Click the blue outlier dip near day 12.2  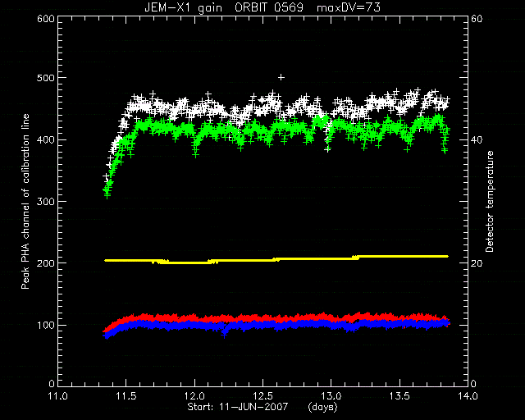(x=224, y=334)
